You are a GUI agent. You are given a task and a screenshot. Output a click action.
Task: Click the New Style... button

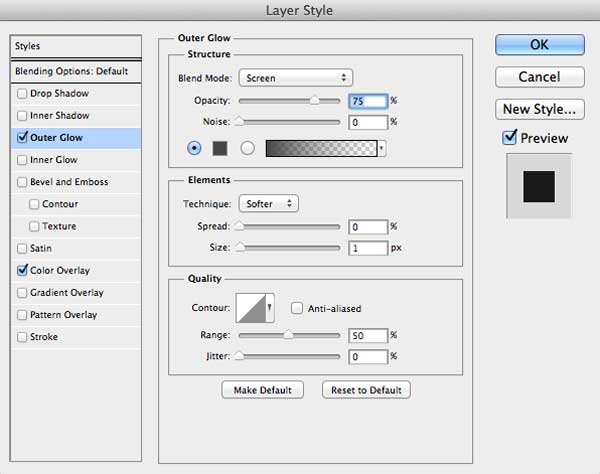tap(540, 109)
